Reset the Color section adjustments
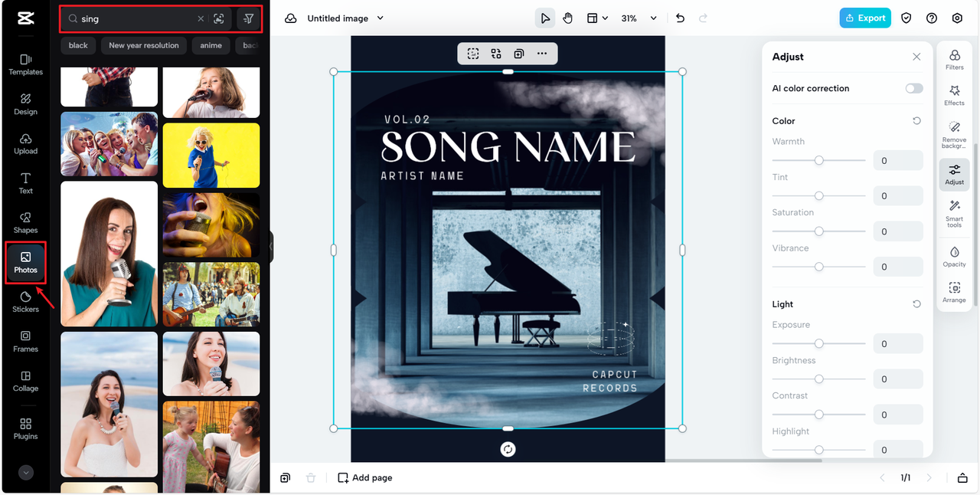The height and width of the screenshot is (495, 980). 916,121
